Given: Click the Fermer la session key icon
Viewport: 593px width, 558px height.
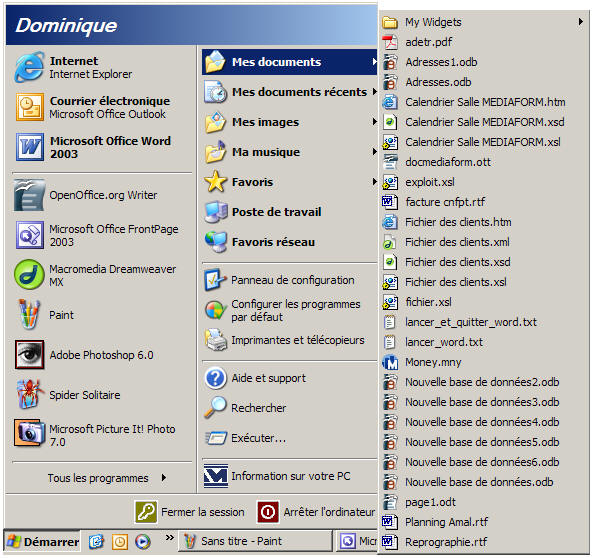Looking at the screenshot, I should coord(146,512).
